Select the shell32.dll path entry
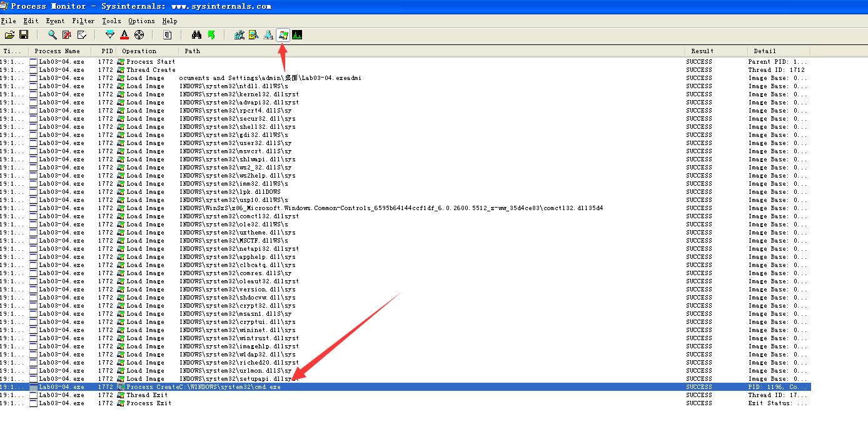Screen dimensions: 868x424 coord(238,127)
